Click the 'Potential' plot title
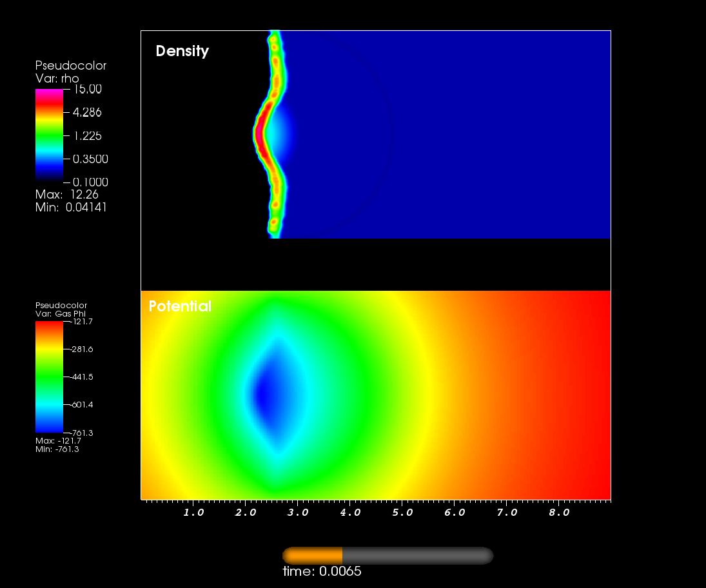The height and width of the screenshot is (588, 706). tap(180, 306)
